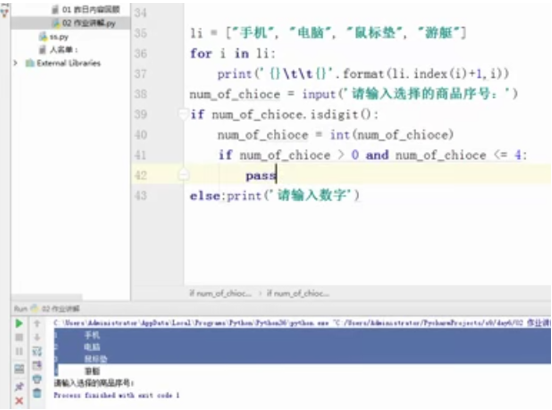The height and width of the screenshot is (410, 552).
Task: Click the Clear All trash can icon
Action: (x=37, y=393)
